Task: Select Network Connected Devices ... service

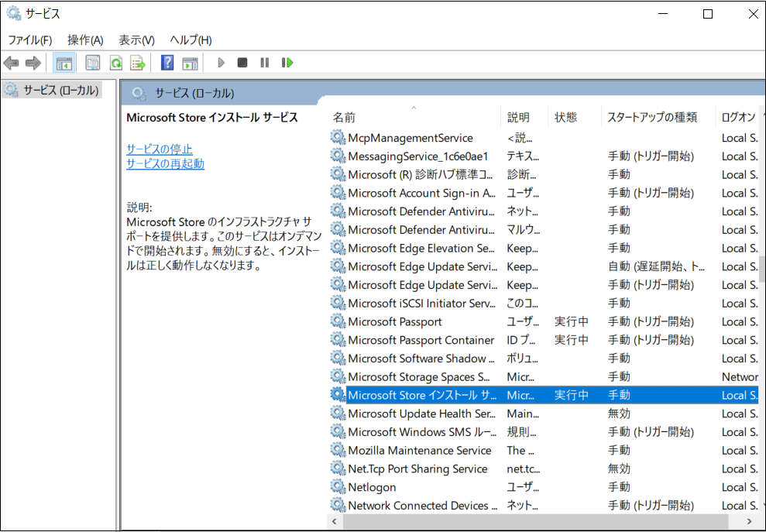Action: pyautogui.click(x=544, y=506)
